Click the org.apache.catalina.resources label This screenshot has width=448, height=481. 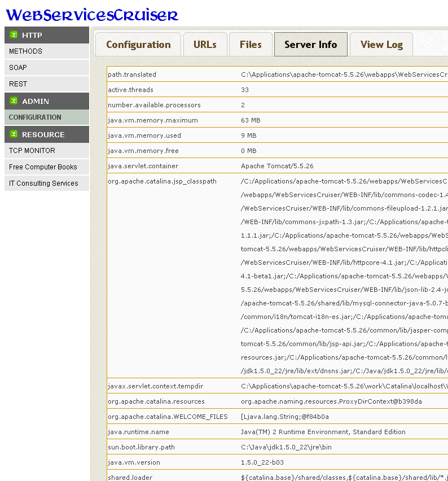[156, 401]
